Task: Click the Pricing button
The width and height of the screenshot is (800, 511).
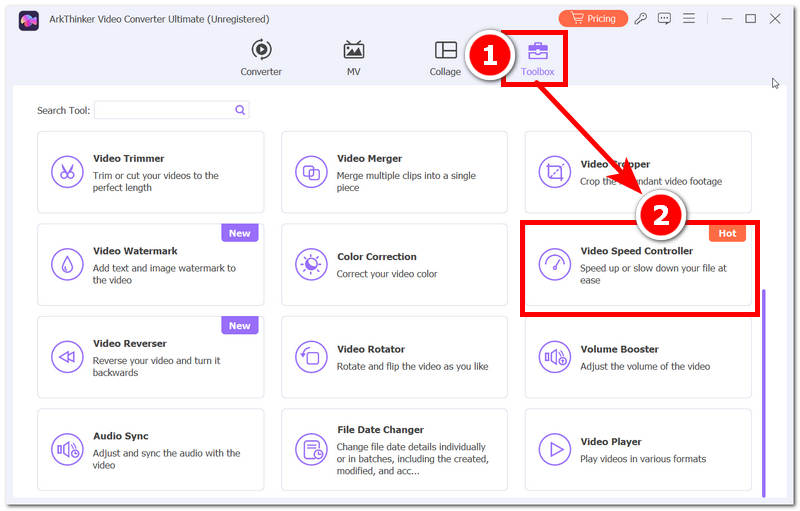Action: 593,18
